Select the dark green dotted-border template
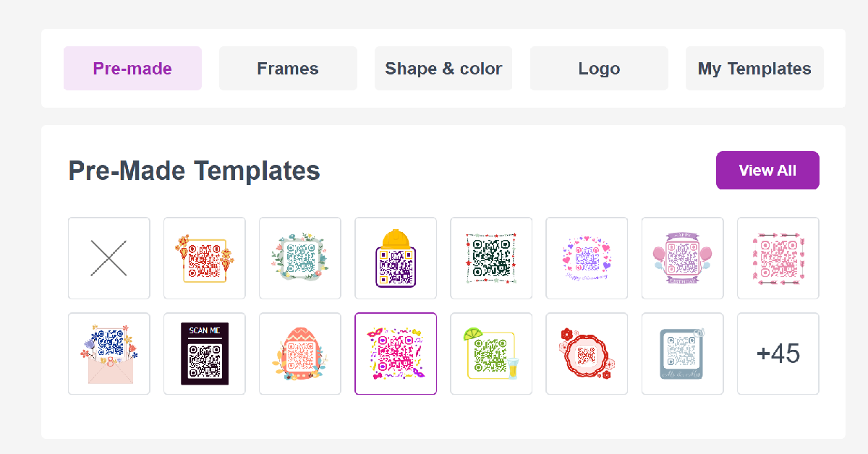The width and height of the screenshot is (868, 454). click(491, 258)
